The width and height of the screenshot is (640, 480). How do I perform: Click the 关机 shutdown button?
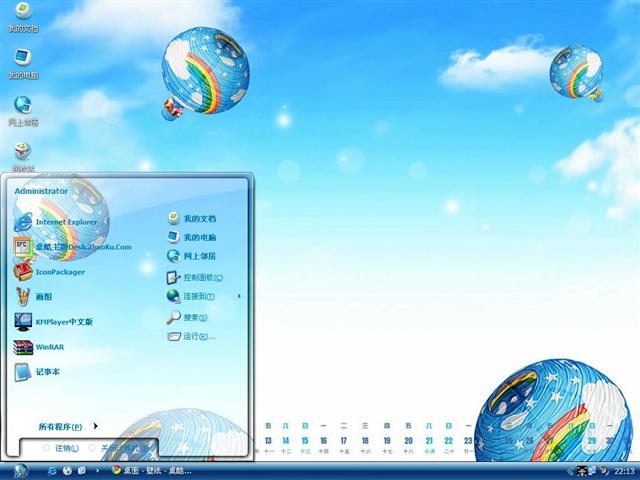(116, 448)
